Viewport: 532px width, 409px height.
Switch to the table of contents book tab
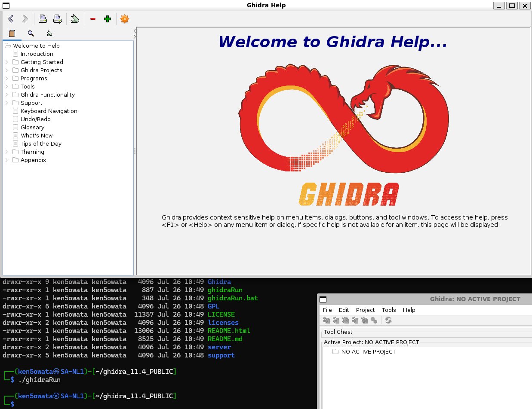[x=12, y=33]
